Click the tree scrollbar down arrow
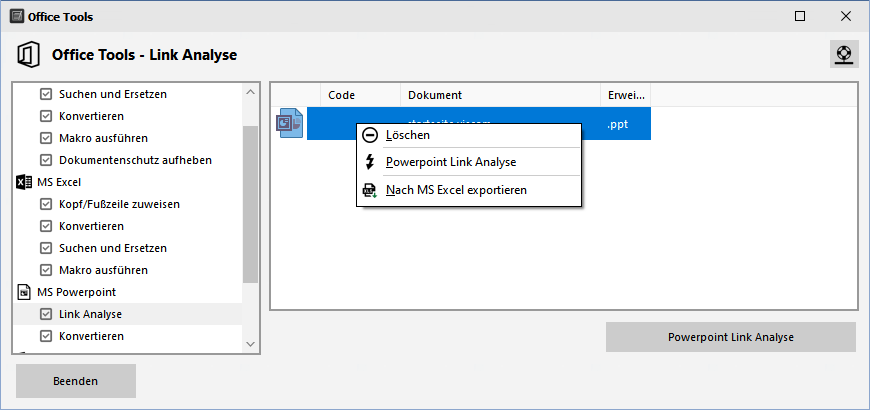The height and width of the screenshot is (410, 870). (x=250, y=345)
